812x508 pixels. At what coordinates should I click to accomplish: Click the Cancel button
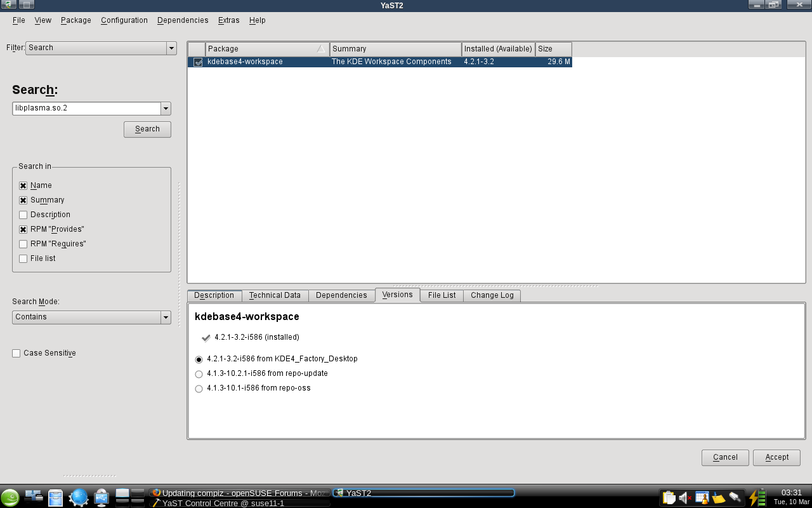coord(725,457)
